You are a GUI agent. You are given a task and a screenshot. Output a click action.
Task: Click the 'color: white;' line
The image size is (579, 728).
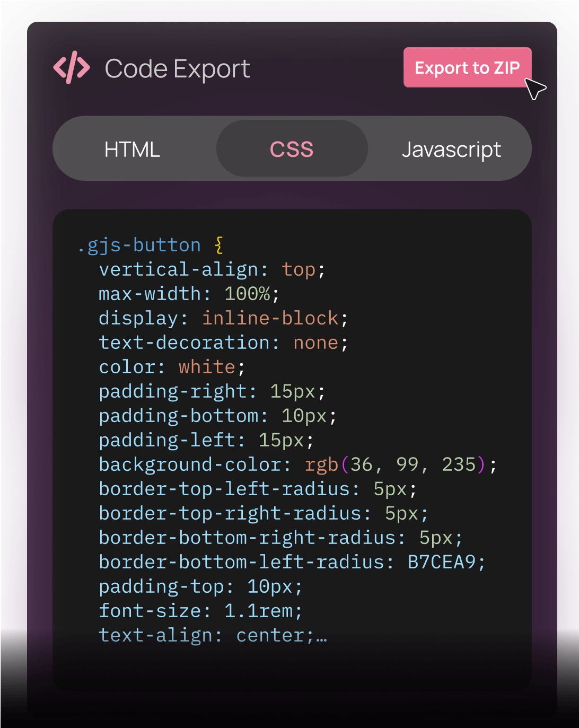172,367
